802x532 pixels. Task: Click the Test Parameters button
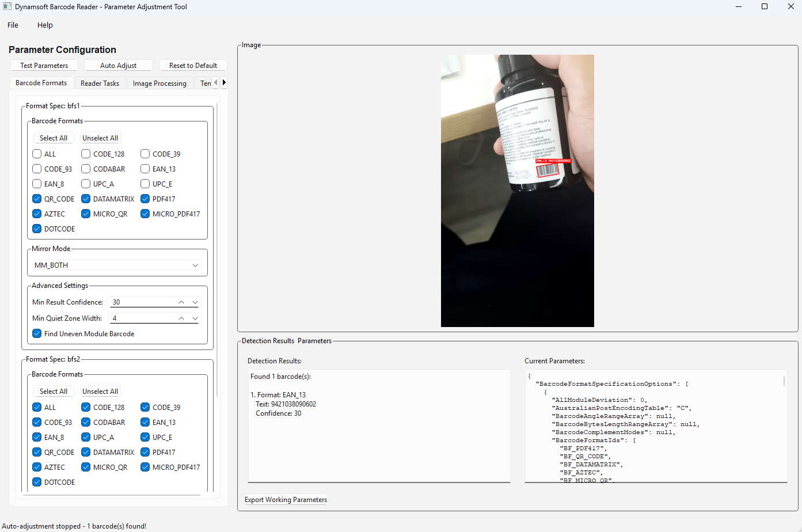[x=43, y=65]
